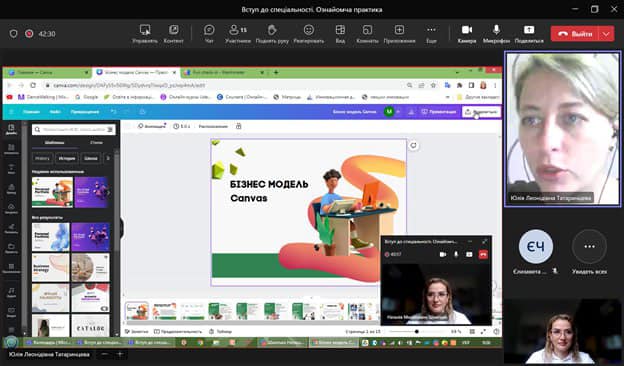Choose the purple recently used template
624x366 pixels.
coord(91,193)
